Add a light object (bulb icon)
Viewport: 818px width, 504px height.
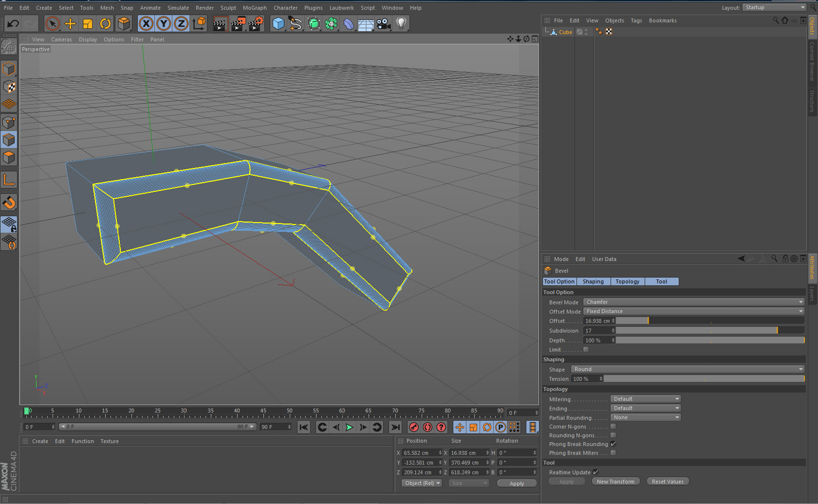click(401, 23)
